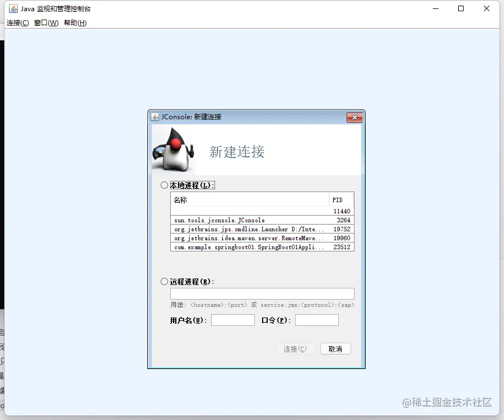Minimize the Java 监视和管理控制台 window
Screen dimensions: 504x420
436,8
